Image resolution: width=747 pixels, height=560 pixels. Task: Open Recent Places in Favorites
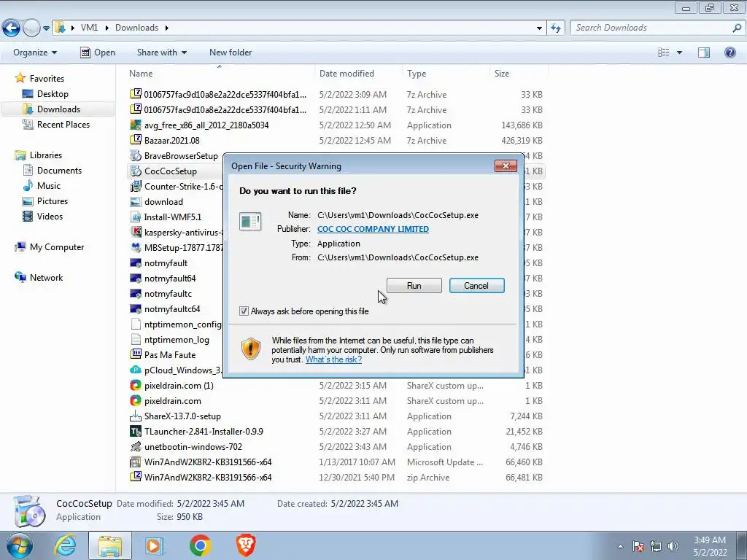63,124
